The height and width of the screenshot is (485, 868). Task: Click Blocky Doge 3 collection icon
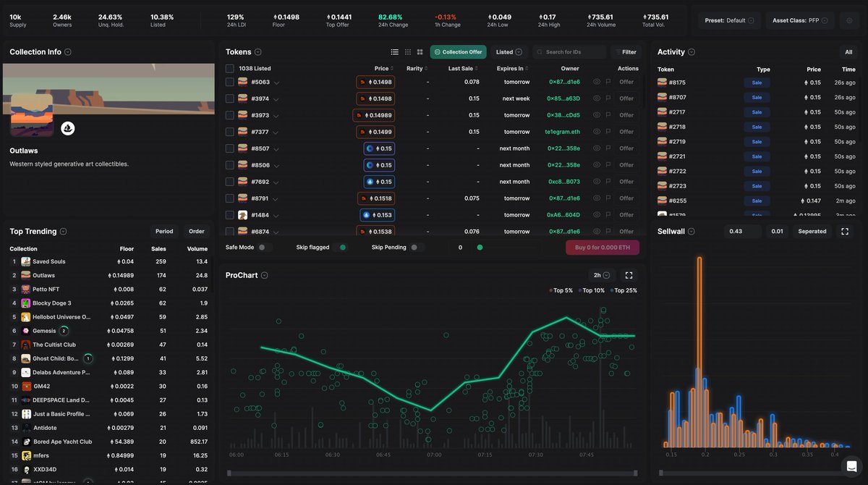(x=25, y=303)
